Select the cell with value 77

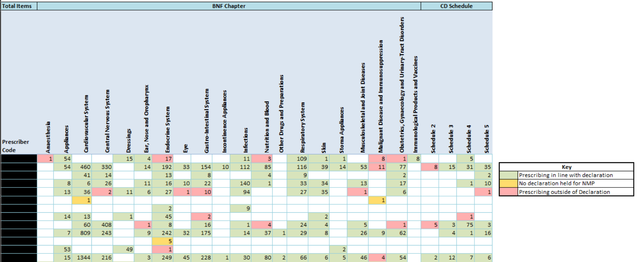(x=397, y=167)
